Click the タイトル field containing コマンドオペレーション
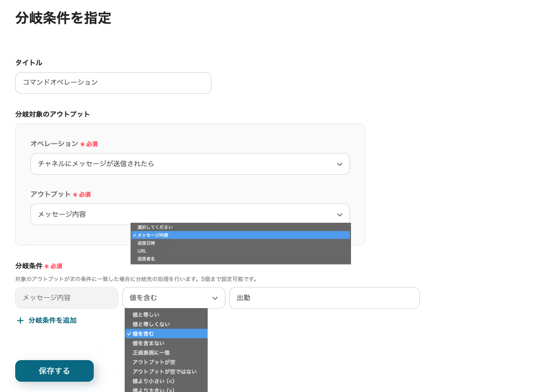 113,83
